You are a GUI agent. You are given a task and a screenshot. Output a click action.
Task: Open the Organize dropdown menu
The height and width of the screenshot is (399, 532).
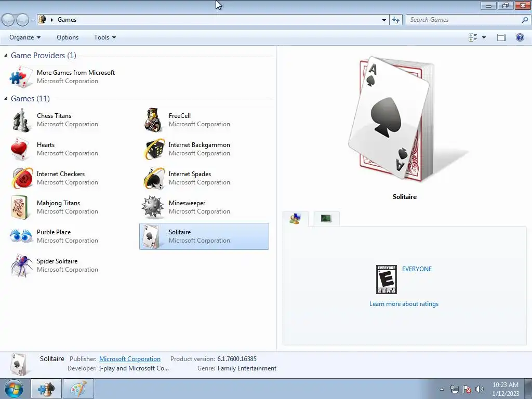tap(25, 37)
